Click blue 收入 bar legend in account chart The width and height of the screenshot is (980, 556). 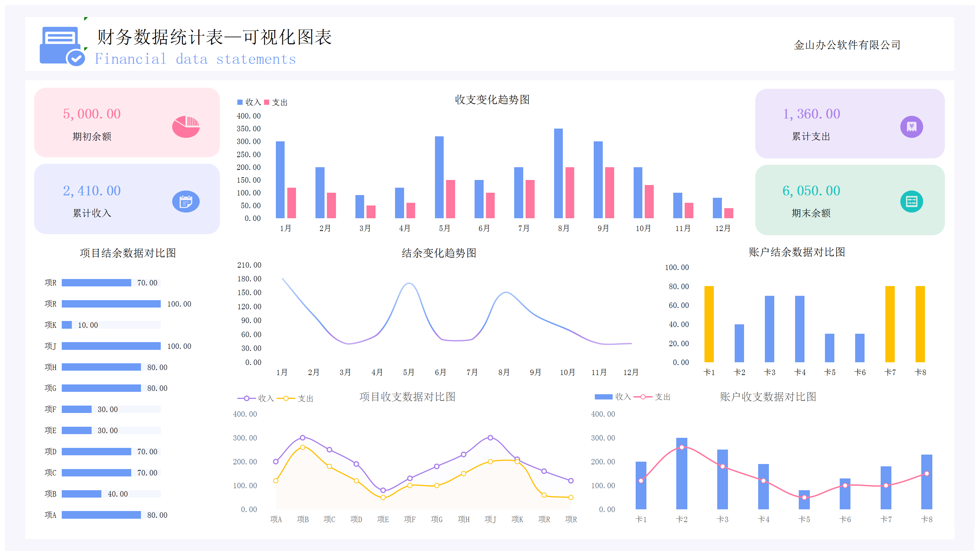pyautogui.click(x=603, y=397)
